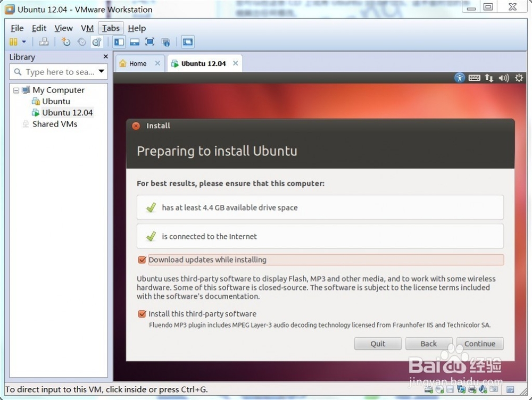Click the network adapter status icon
This screenshot has height=400, width=532.
coord(461,389)
